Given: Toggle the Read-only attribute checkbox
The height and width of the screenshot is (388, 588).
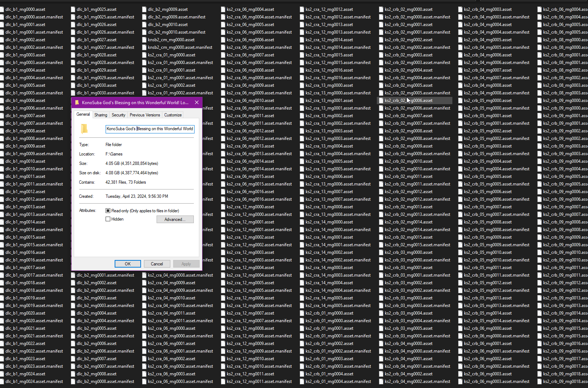Looking at the screenshot, I should coord(108,211).
